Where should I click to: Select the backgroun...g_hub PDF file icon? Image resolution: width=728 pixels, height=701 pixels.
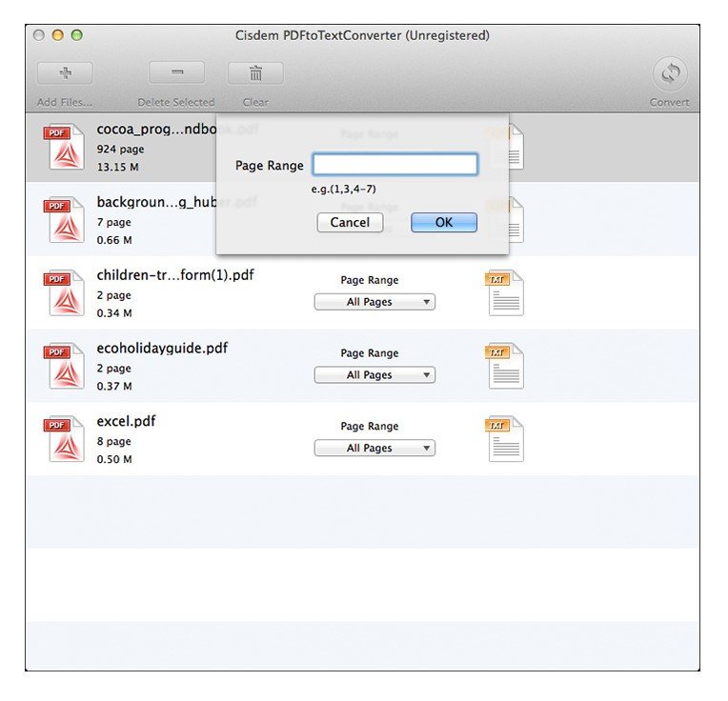pyautogui.click(x=64, y=220)
